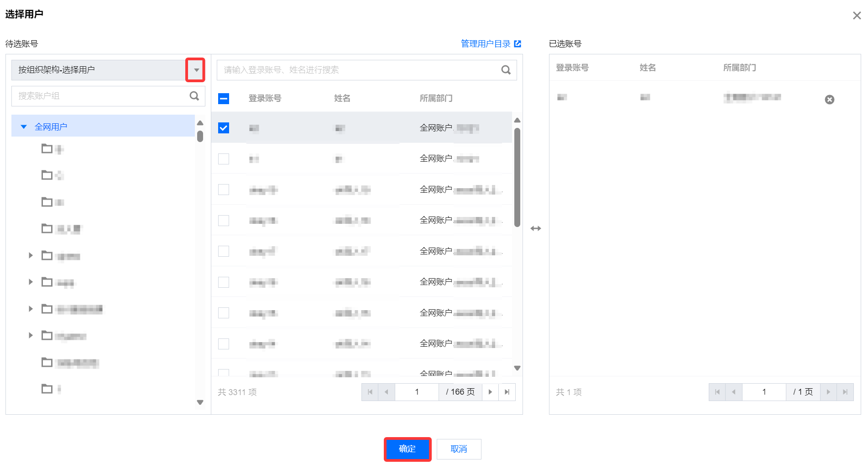This screenshot has width=868, height=470.
Task: Click the transfer arrows icon between panels
Action: tap(536, 228)
